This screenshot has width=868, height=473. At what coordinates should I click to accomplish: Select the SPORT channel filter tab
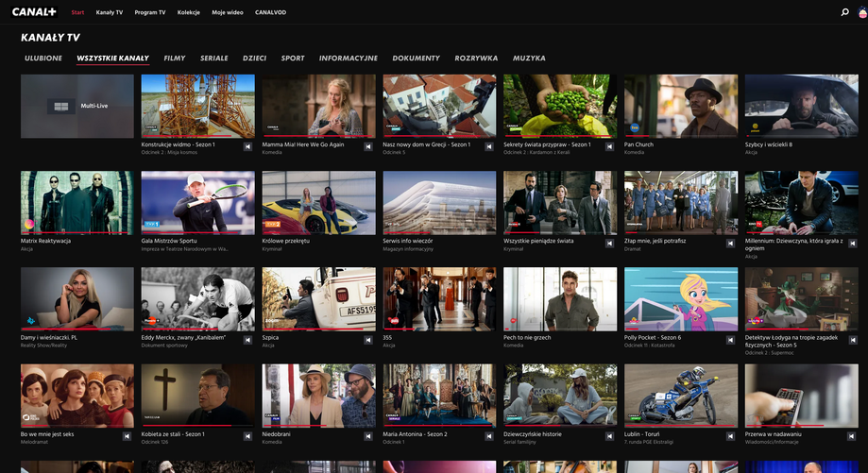tap(293, 59)
